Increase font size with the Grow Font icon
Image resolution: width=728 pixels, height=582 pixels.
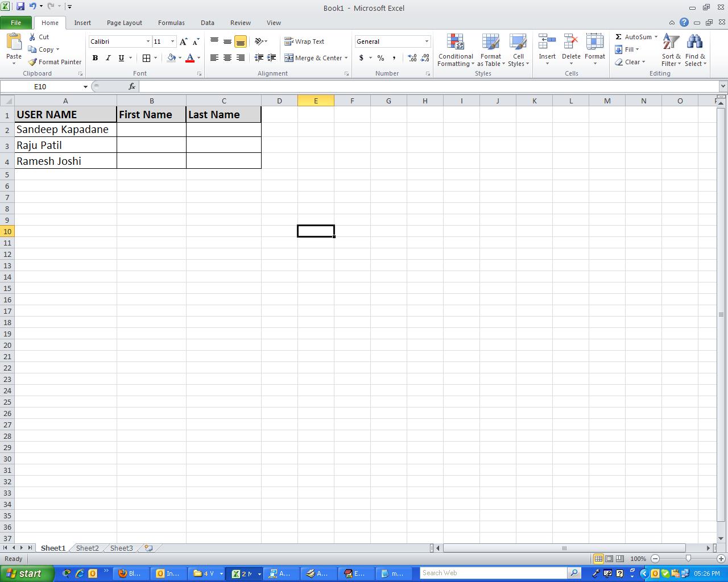183,41
